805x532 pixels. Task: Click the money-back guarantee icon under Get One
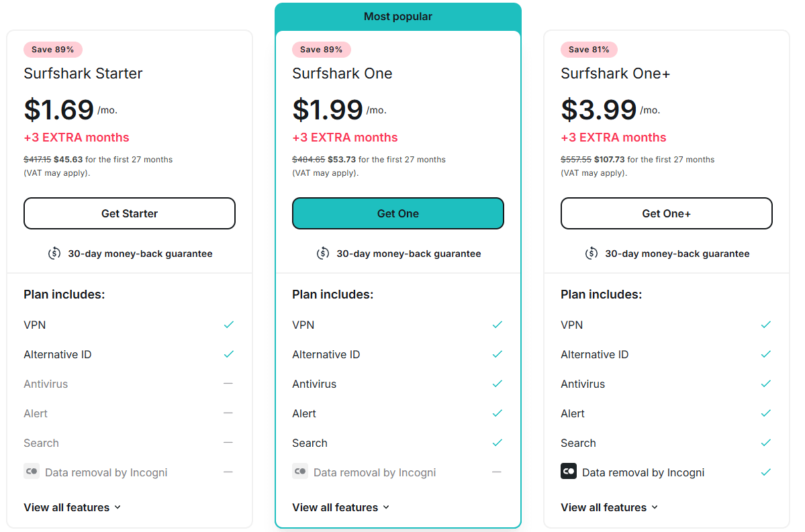[x=323, y=254]
